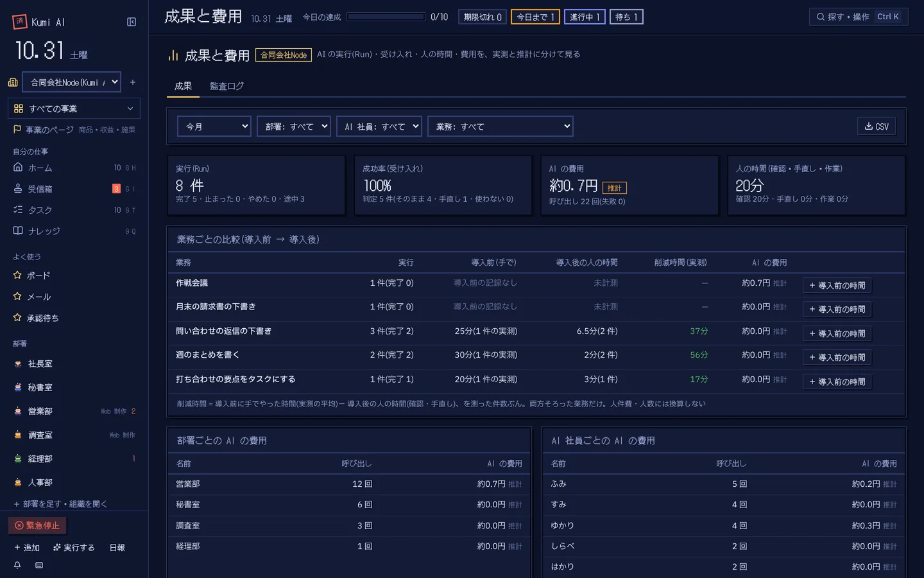This screenshot has width=924, height=578.
Task: Toggle the 今日まで 1 filter chip
Action: pos(535,17)
